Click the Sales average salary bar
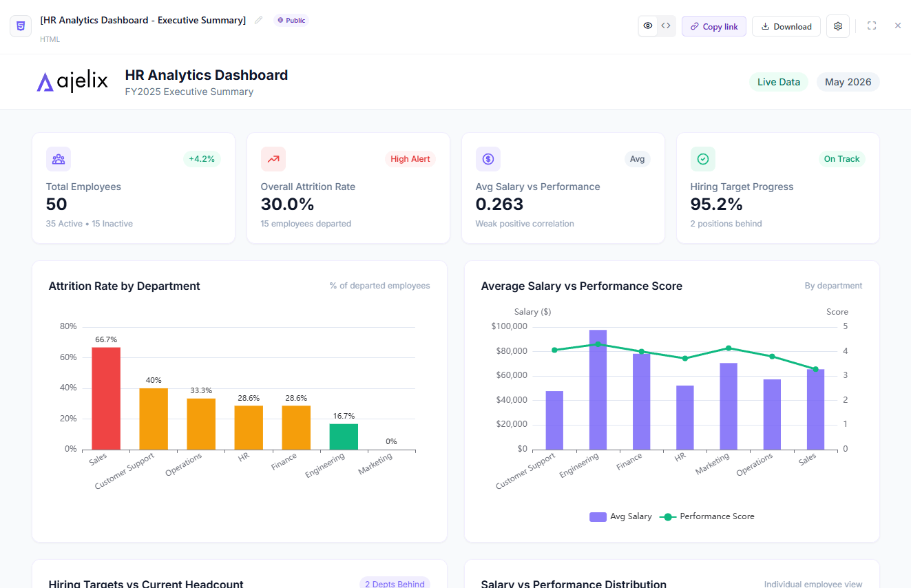This screenshot has height=588, width=911. coord(815,410)
